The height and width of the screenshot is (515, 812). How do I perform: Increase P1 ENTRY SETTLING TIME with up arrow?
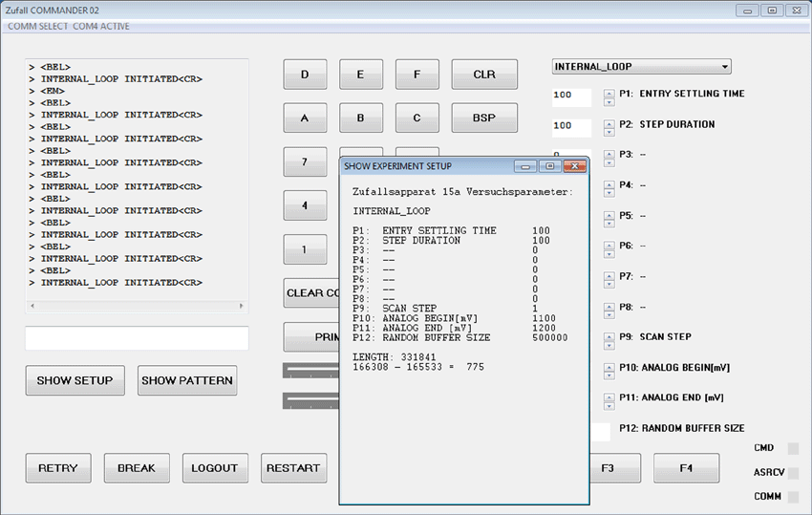pos(609,92)
